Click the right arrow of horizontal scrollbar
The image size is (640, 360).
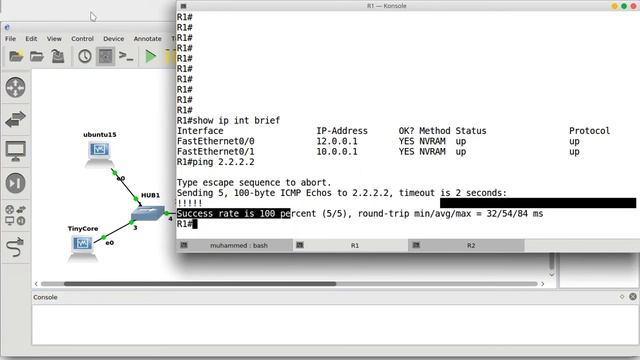(x=542, y=284)
